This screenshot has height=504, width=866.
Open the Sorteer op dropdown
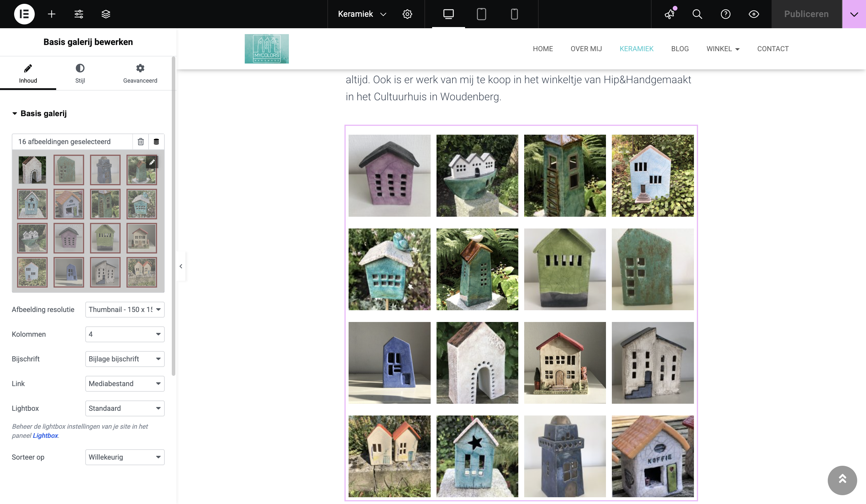125,457
